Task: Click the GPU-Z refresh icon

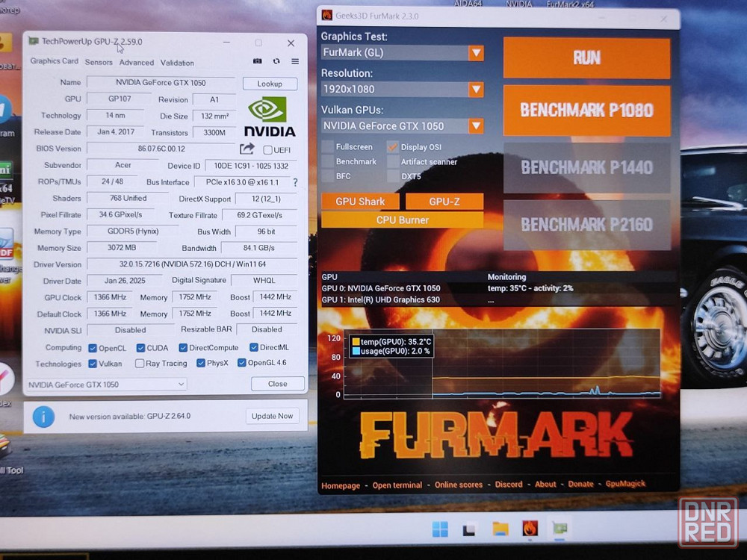Action: pyautogui.click(x=276, y=61)
